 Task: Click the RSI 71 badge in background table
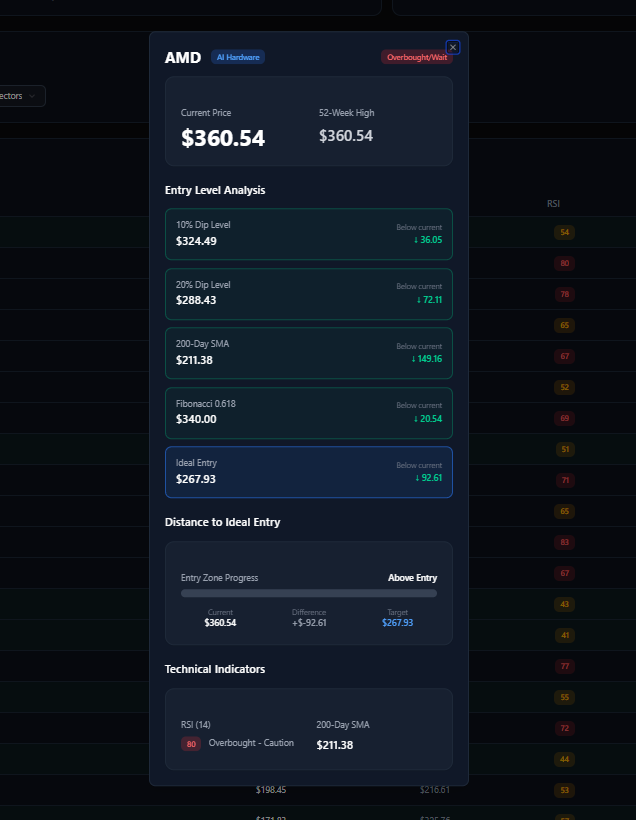pyautogui.click(x=565, y=481)
